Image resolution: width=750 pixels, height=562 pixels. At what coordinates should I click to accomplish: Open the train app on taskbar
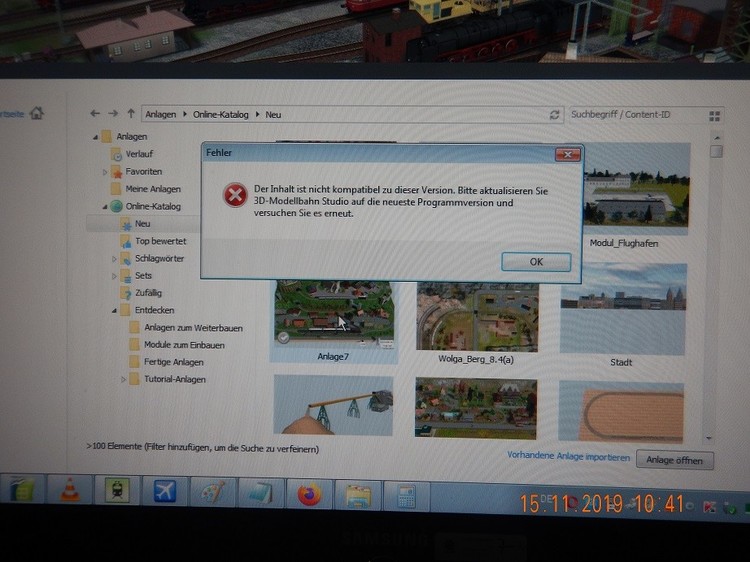117,490
